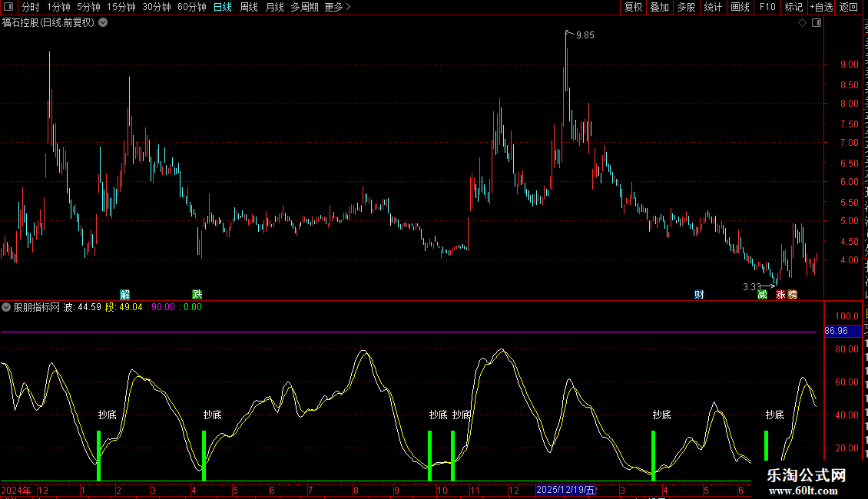The width and height of the screenshot is (868, 499).
Task: Open the 解 event marker on chart
Action: point(125,294)
